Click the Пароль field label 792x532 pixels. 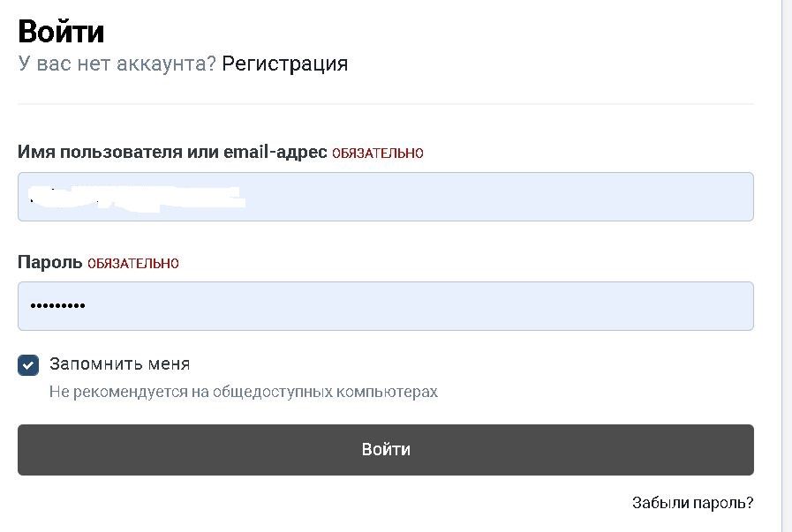click(x=49, y=262)
